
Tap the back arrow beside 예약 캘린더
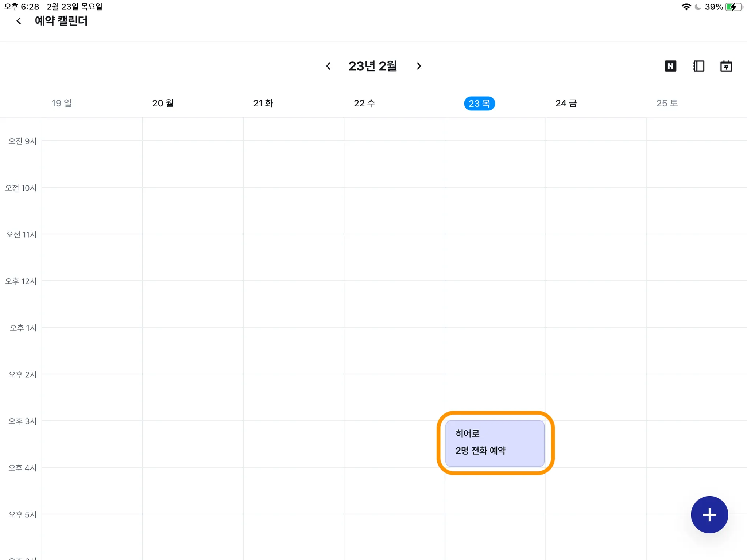pos(19,21)
